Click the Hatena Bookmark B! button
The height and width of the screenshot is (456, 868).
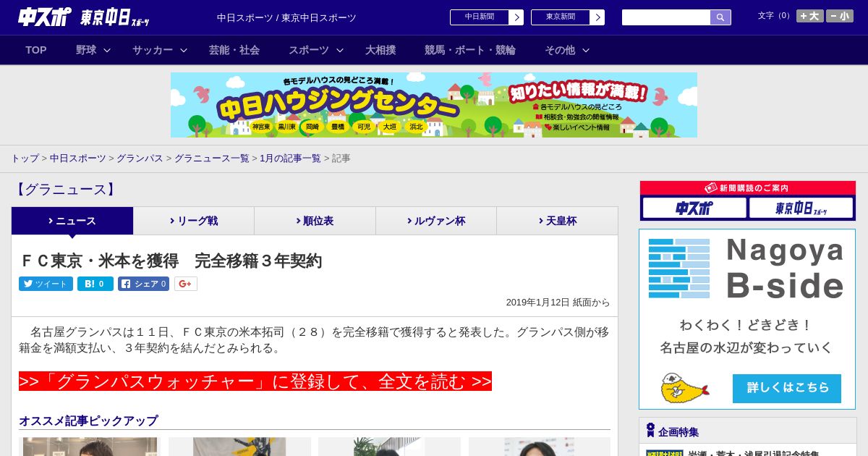click(x=95, y=284)
